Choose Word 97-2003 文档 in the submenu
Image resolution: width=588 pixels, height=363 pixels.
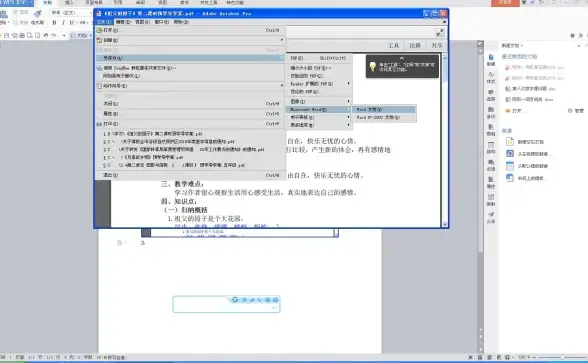click(384, 117)
